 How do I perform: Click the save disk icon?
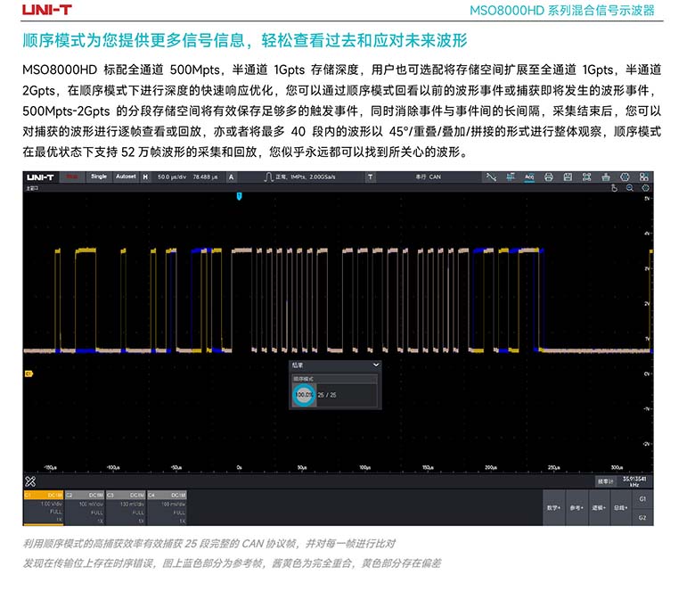(x=568, y=177)
